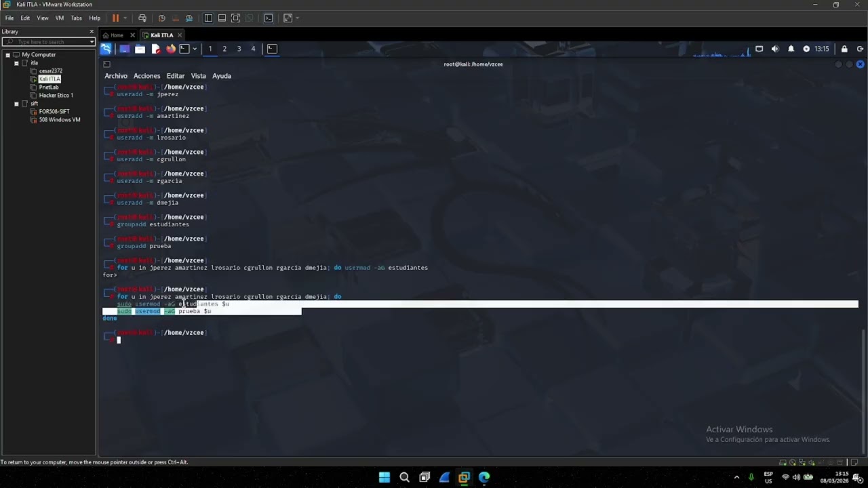868x488 pixels.
Task: Close the Library panel
Action: (92, 32)
